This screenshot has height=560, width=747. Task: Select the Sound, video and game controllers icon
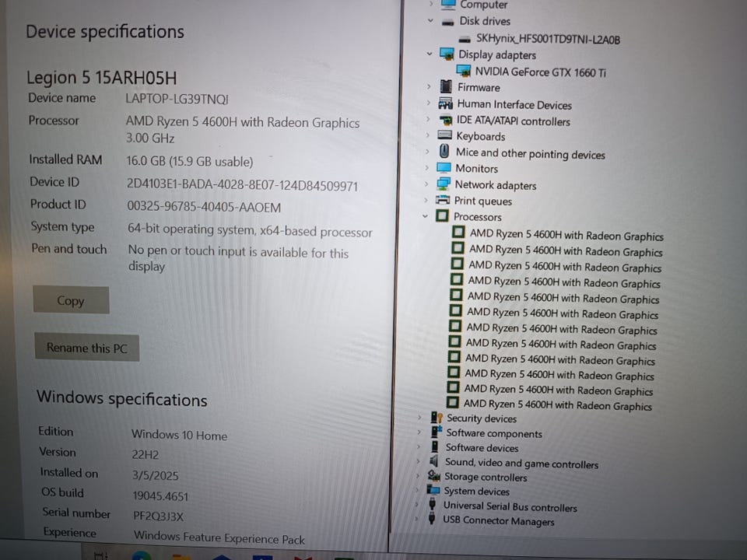[434, 461]
